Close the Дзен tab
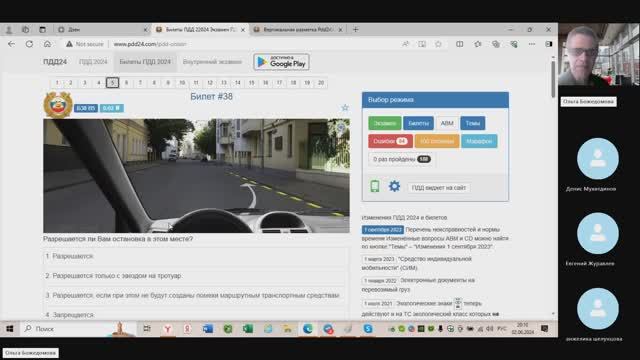Viewport: 640px width, 360px height. point(145,30)
